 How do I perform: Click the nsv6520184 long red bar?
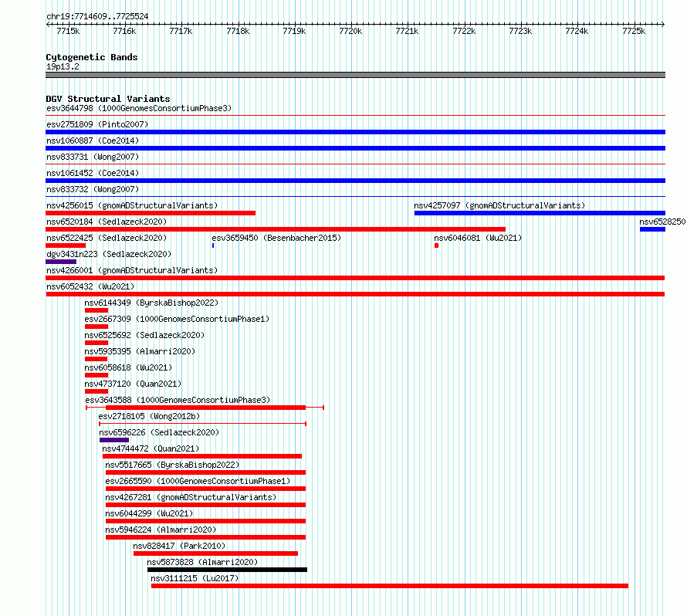(x=276, y=229)
